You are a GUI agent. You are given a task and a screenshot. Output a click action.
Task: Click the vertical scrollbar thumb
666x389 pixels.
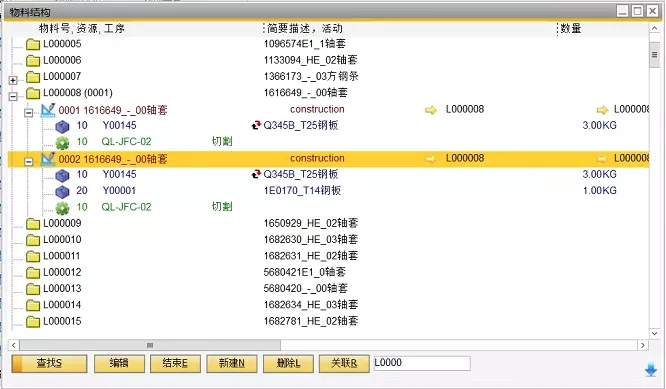654,55
